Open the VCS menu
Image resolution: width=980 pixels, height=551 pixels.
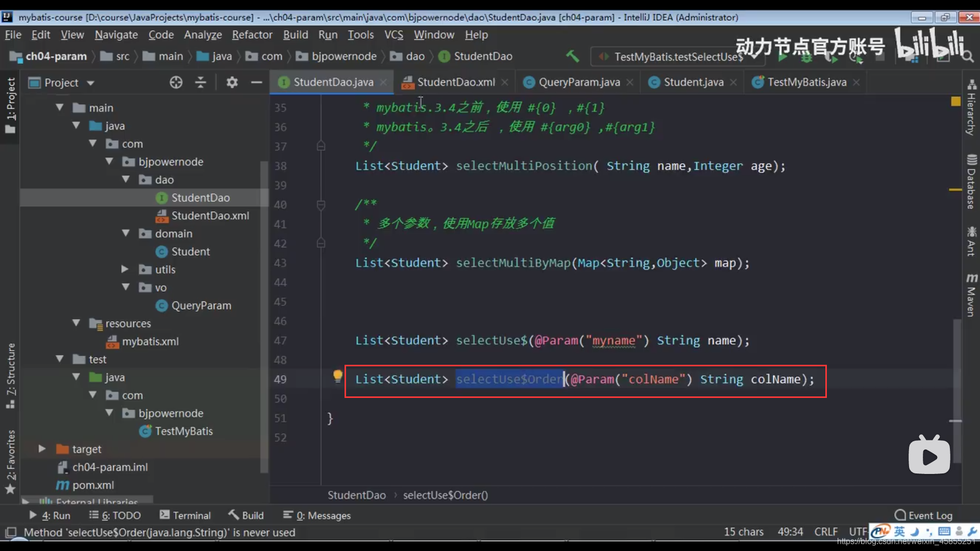(394, 35)
